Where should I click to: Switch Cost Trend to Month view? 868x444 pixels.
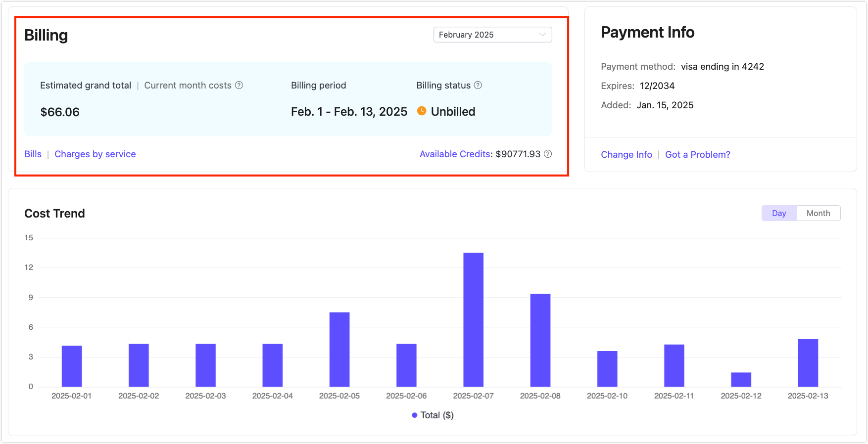[818, 213]
